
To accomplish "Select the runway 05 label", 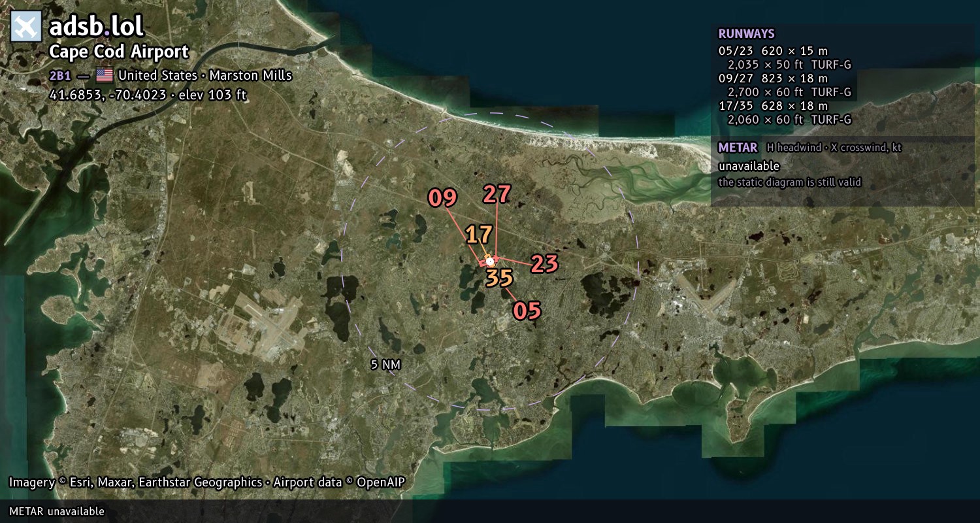I will tap(527, 311).
